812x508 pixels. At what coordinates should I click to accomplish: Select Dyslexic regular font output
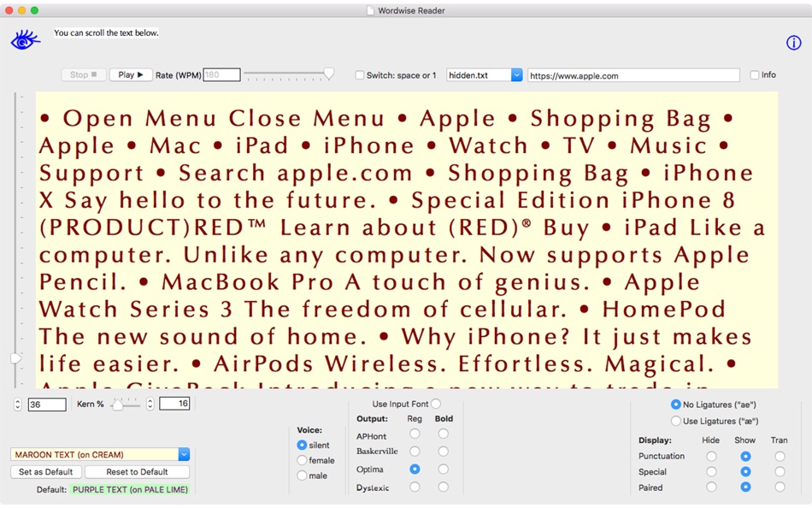click(415, 487)
